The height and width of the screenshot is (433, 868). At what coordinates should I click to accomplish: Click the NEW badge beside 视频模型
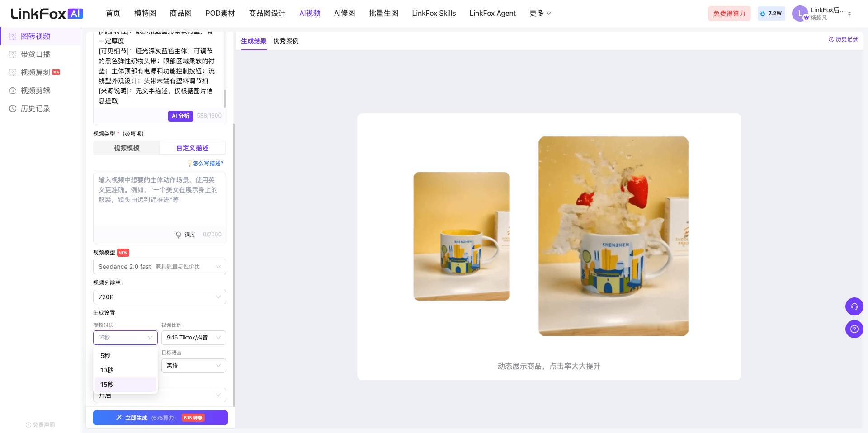click(x=123, y=253)
